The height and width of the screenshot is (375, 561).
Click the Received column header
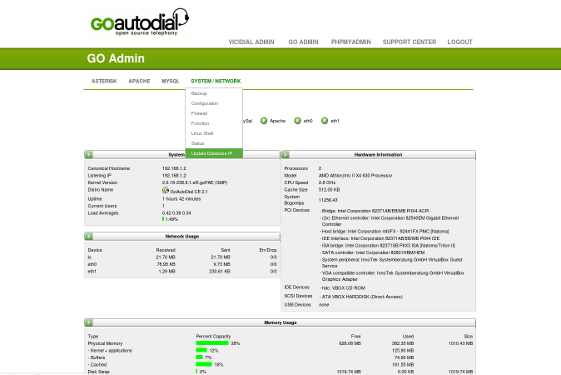point(165,250)
